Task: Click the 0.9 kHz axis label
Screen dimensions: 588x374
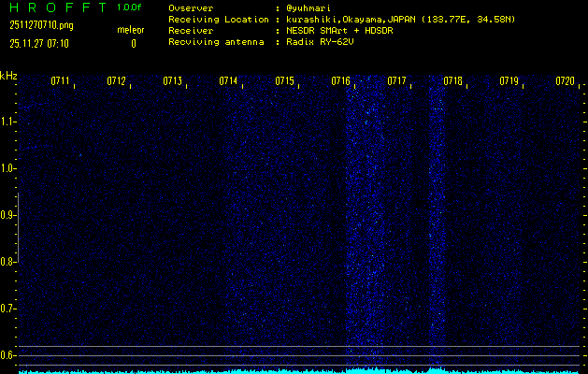Action: [7, 215]
